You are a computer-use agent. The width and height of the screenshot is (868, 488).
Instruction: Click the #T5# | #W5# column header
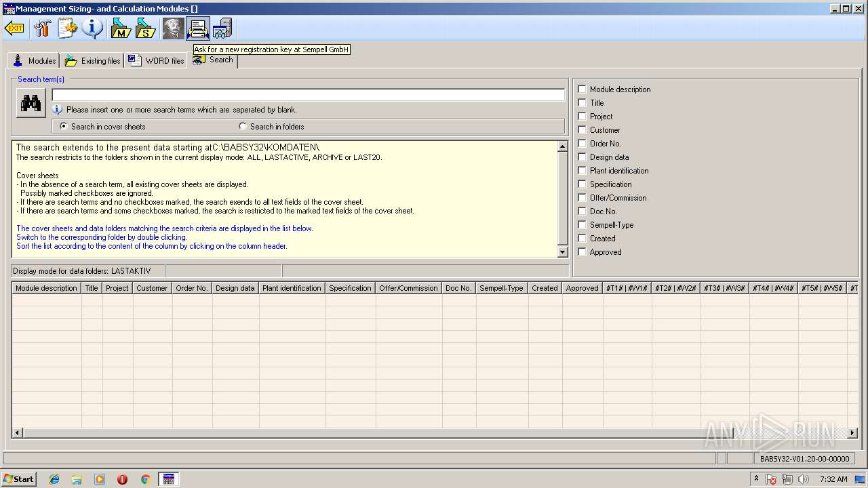823,288
